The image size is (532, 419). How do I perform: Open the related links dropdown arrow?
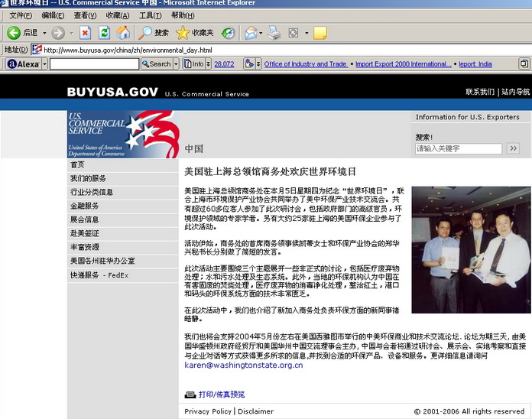(x=258, y=63)
